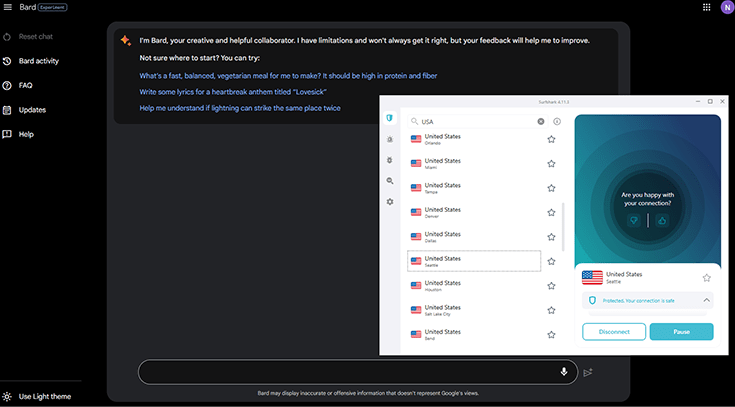This screenshot has height=407, width=735.
Task: Click the Bard sparkle logo icon
Action: tap(126, 40)
